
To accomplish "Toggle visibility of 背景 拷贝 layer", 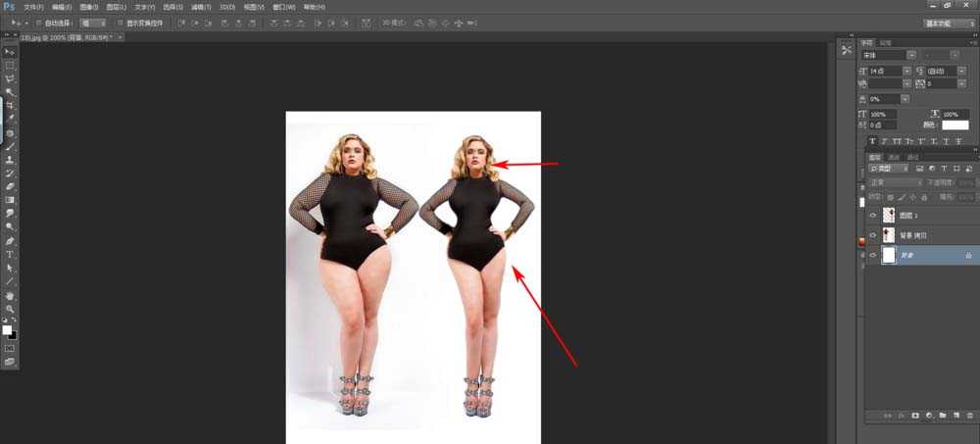I will tap(872, 235).
